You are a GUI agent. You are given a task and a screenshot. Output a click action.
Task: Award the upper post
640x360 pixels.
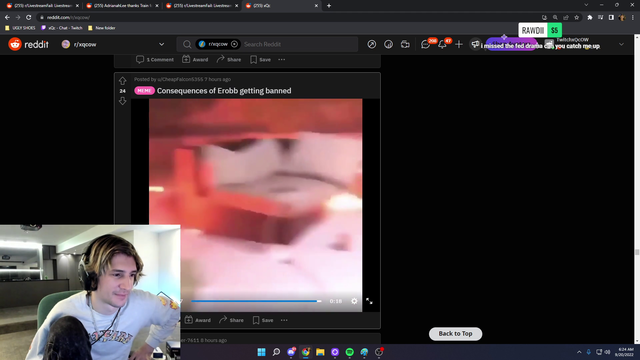(195, 60)
